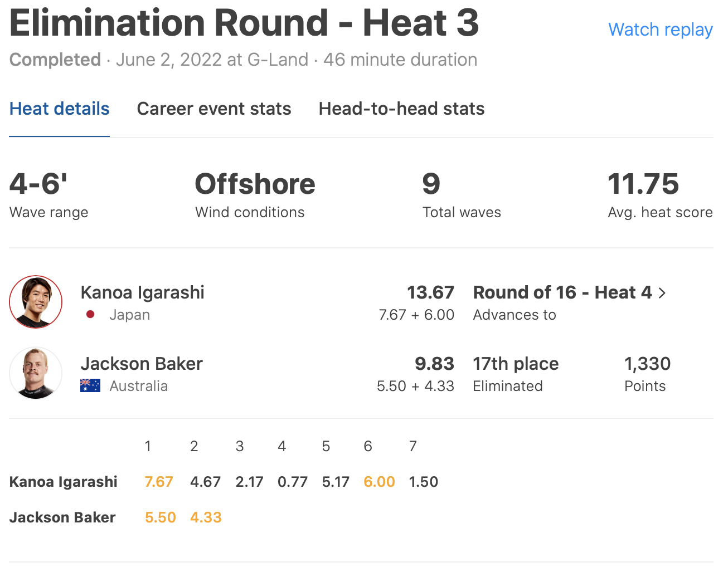The width and height of the screenshot is (728, 567).
Task: Open the Heat details tab
Action: point(60,109)
